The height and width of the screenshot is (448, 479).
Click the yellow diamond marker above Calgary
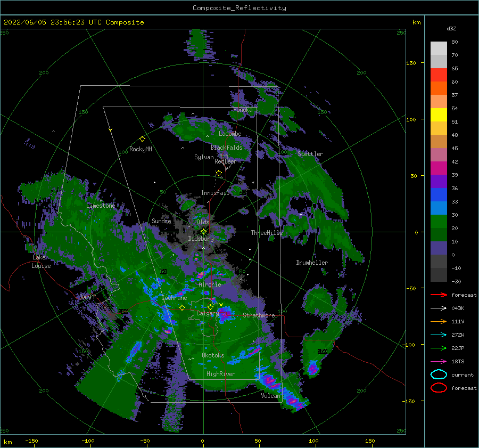pos(210,307)
